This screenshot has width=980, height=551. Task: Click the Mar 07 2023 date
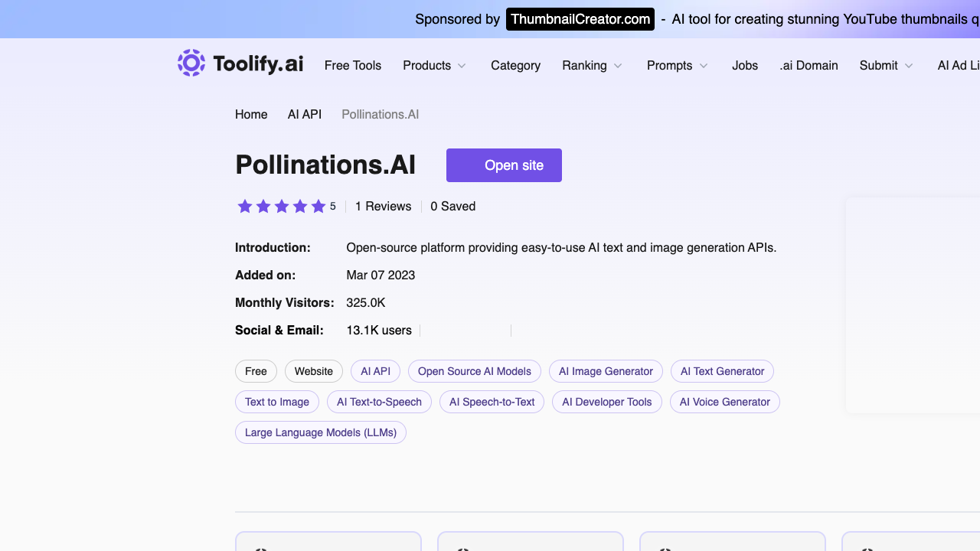[381, 275]
